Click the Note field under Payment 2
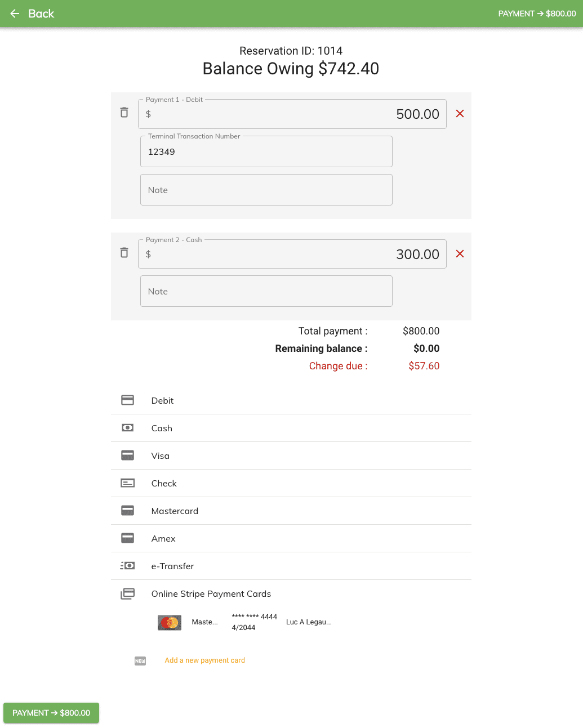 [266, 291]
